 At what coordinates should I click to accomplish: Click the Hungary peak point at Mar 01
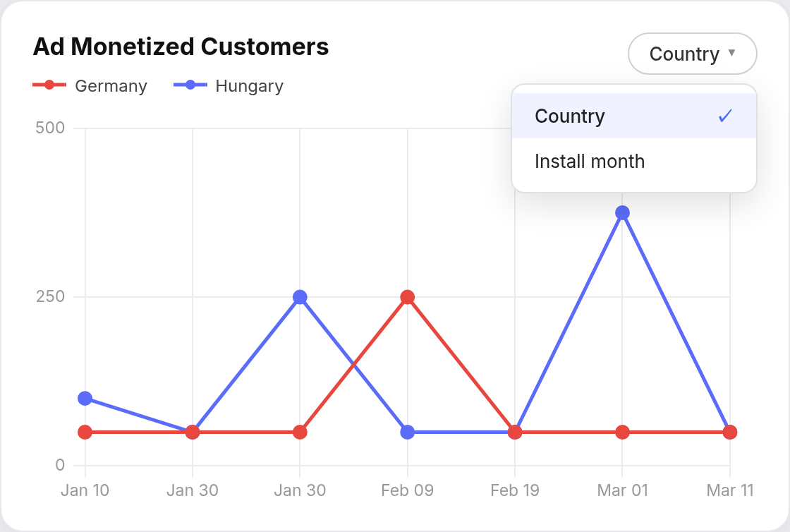(622, 213)
